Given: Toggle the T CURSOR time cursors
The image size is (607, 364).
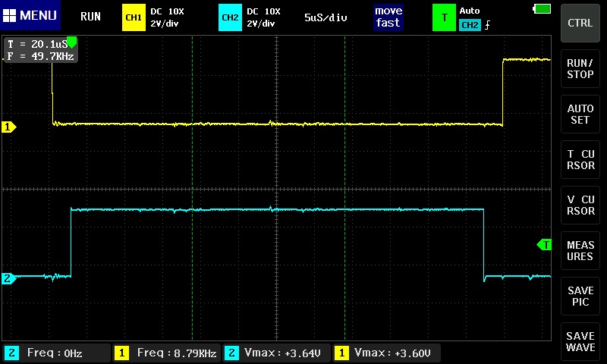Looking at the screenshot, I should click(580, 159).
